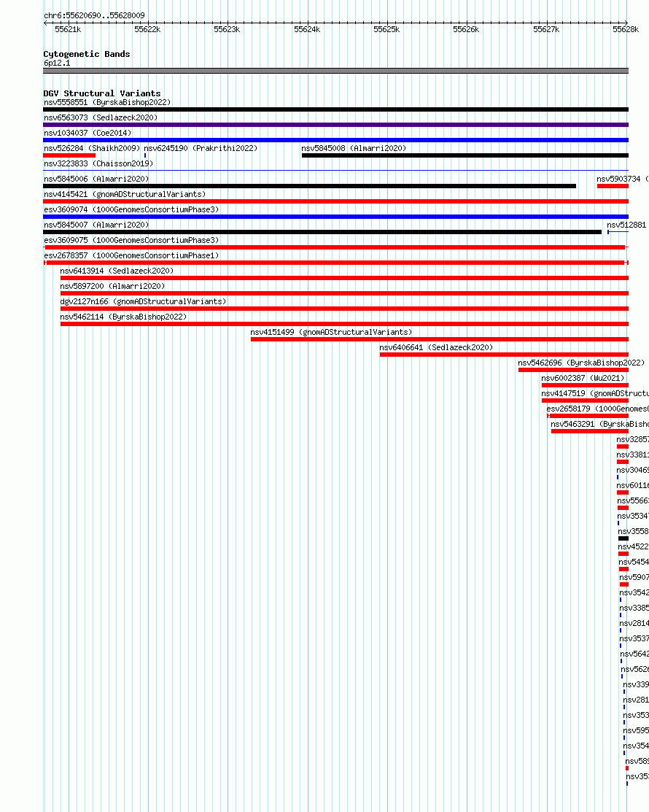Image resolution: width=649 pixels, height=812 pixels.
Task: Click the thick blue esv3609074 variant bar
Action: click(x=336, y=217)
